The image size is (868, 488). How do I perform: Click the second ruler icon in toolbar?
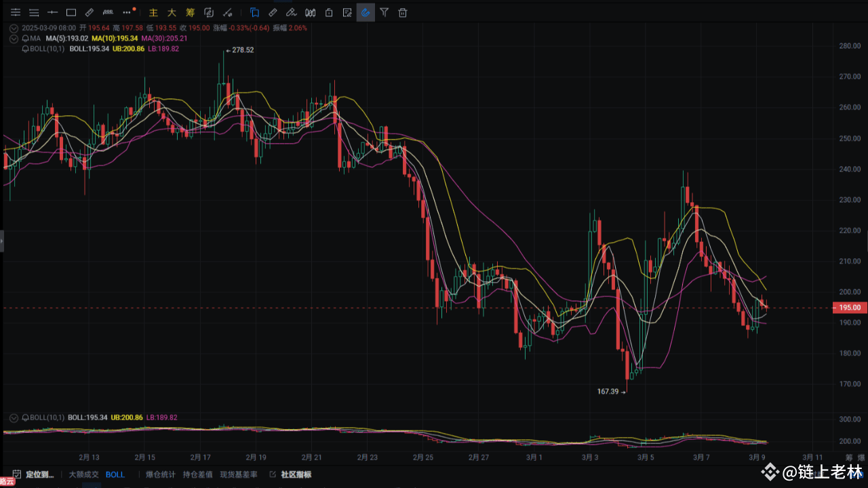pos(273,12)
